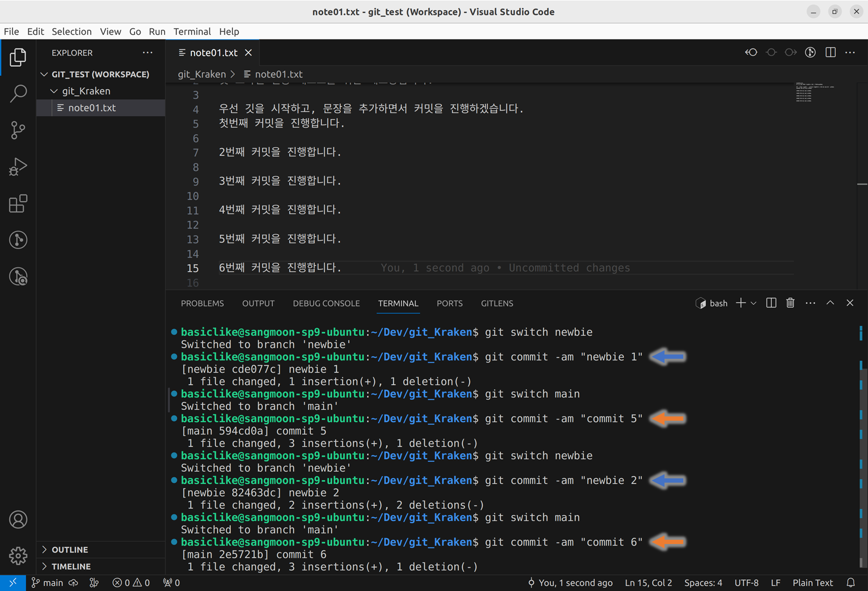Open changes with previous revision icon
Image resolution: width=868 pixels, height=591 pixels.
pos(751,52)
